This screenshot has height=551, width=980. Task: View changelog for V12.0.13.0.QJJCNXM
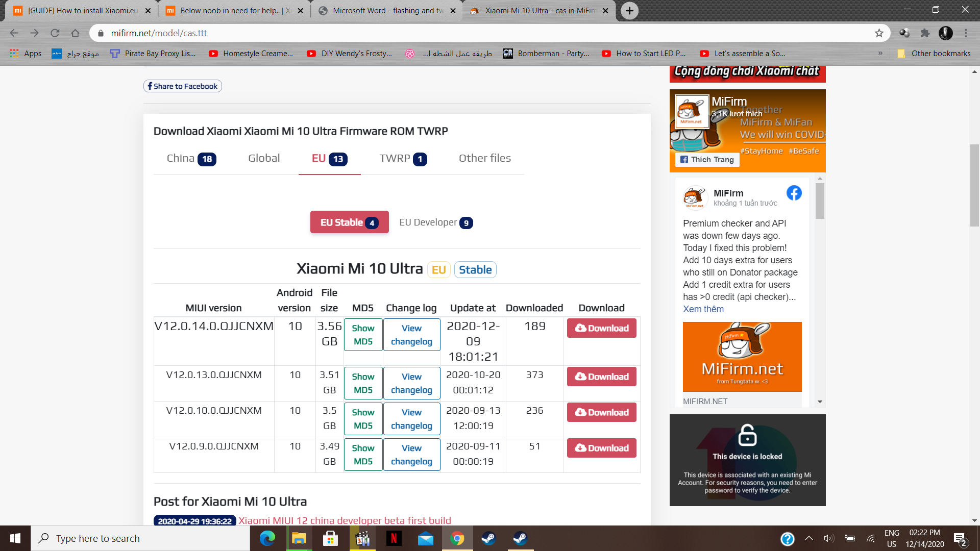[411, 383]
